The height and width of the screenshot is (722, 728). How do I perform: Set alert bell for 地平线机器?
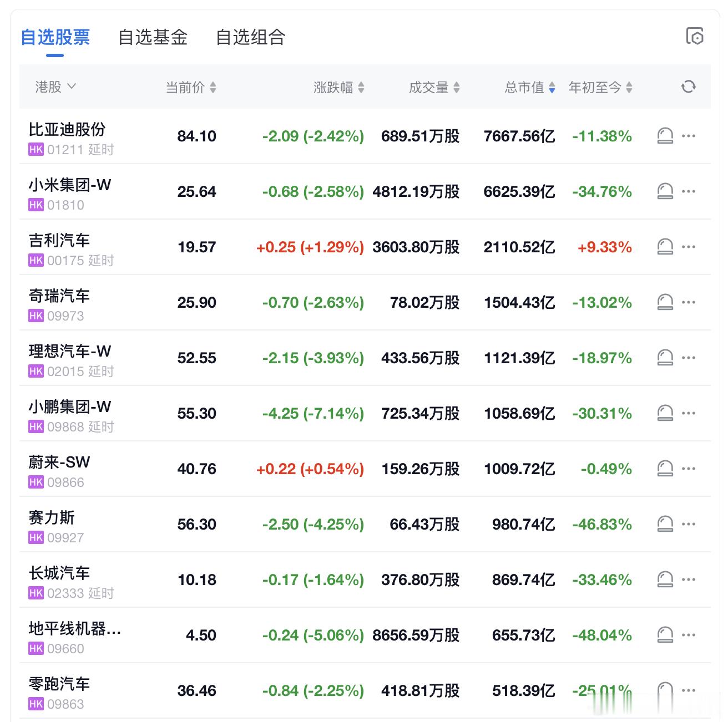tap(665, 635)
